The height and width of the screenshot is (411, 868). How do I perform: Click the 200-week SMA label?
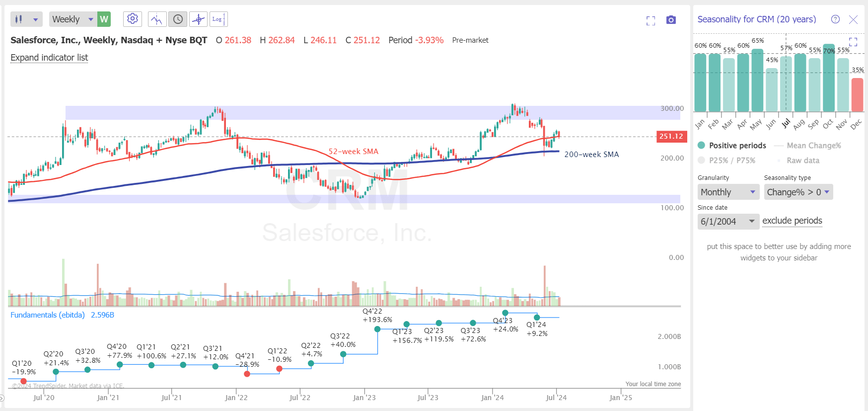(x=591, y=155)
